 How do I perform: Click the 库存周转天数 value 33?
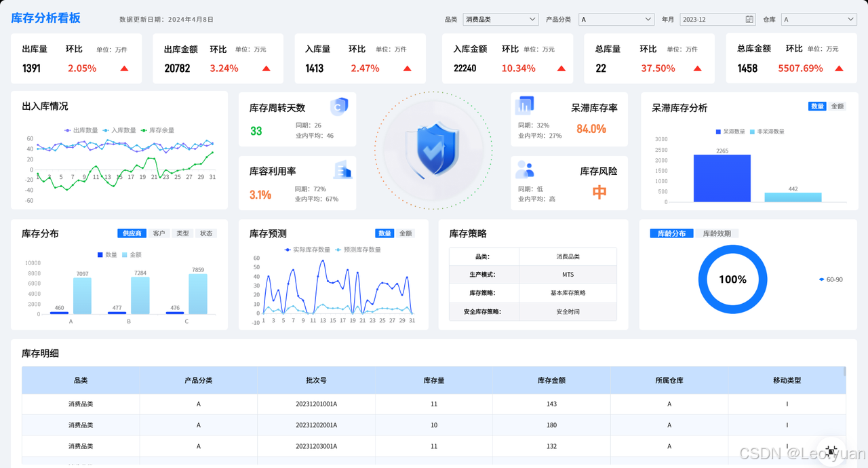256,131
